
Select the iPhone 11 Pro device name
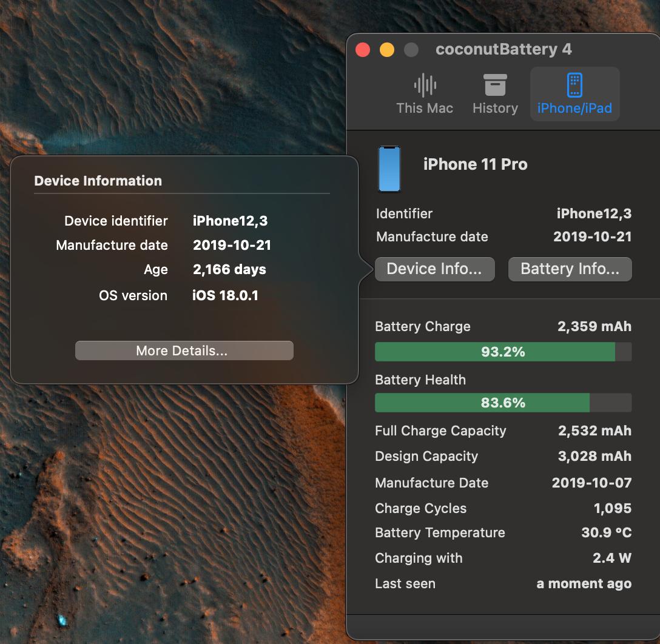(475, 164)
